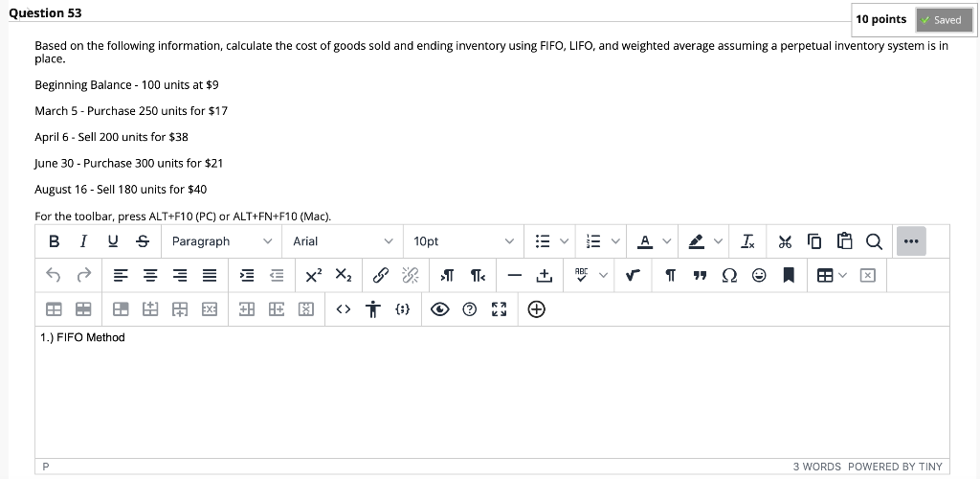Center align the text
Image resolution: width=980 pixels, height=479 pixels.
pyautogui.click(x=150, y=275)
